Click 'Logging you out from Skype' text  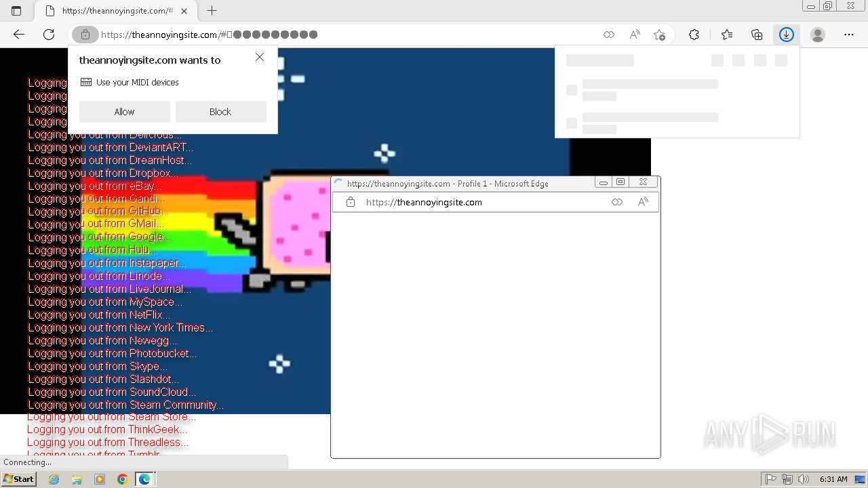pos(98,366)
